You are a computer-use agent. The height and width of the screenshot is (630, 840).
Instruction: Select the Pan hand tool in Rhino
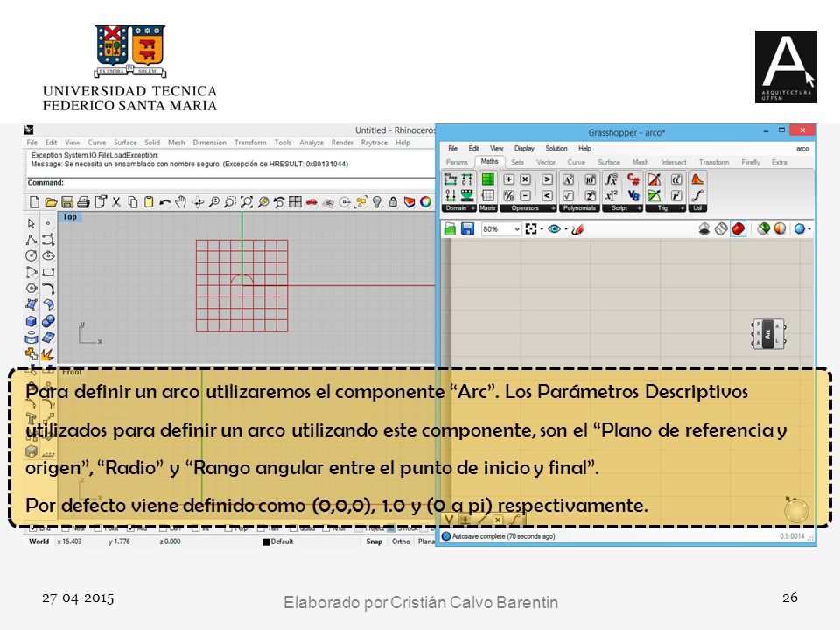pyautogui.click(x=181, y=202)
